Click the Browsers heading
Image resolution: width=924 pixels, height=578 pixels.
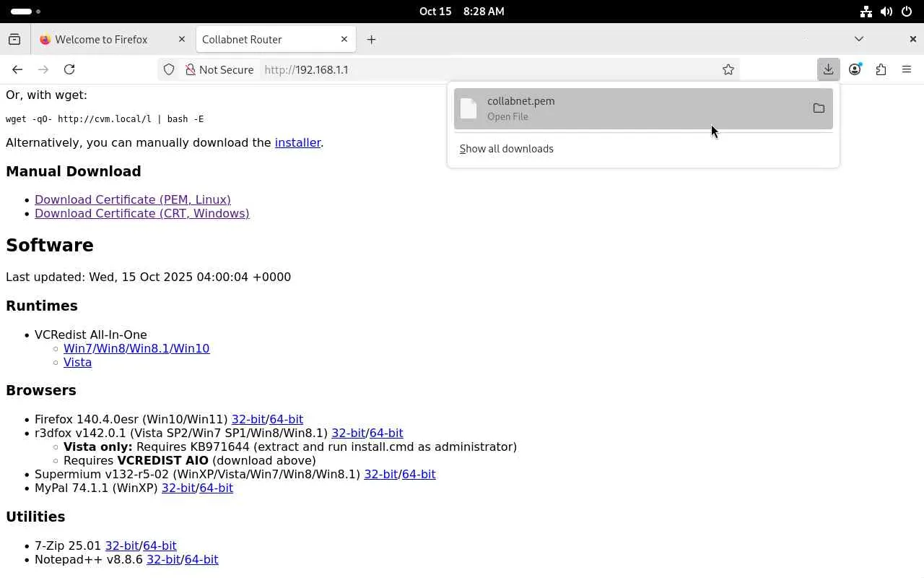coord(41,390)
